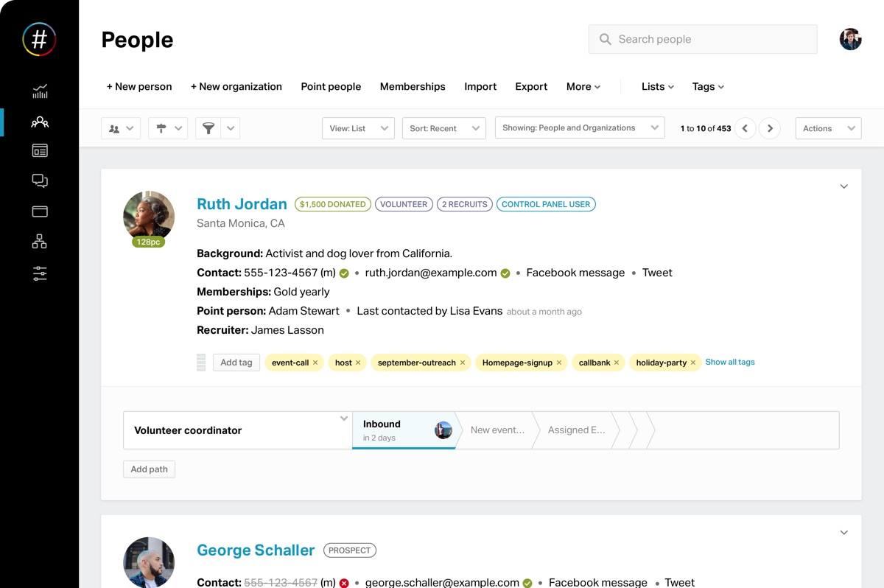Open the Sort: Recent dropdown
Screen dimensions: 884x588
coord(443,127)
